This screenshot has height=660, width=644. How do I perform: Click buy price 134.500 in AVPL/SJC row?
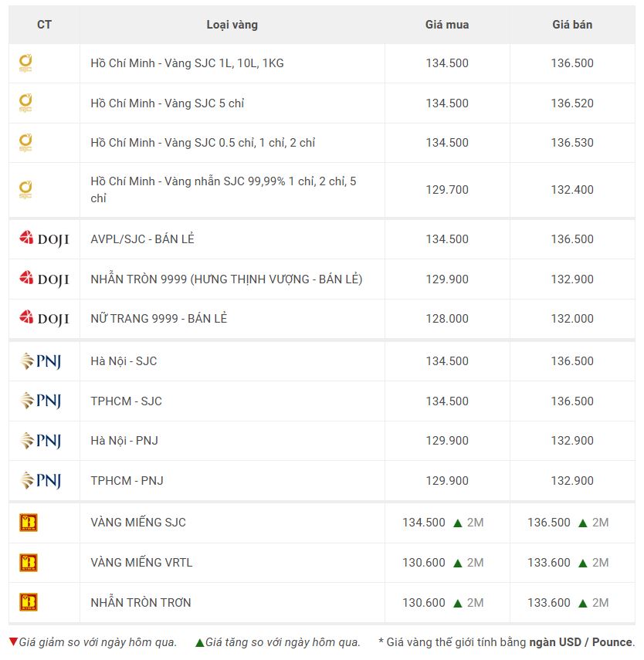coord(447,239)
